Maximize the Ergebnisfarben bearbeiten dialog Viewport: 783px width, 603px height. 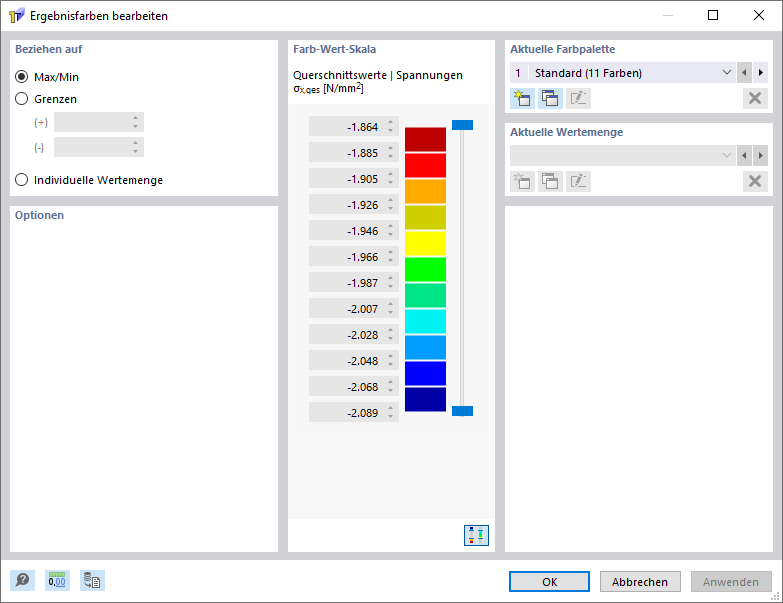click(x=713, y=15)
